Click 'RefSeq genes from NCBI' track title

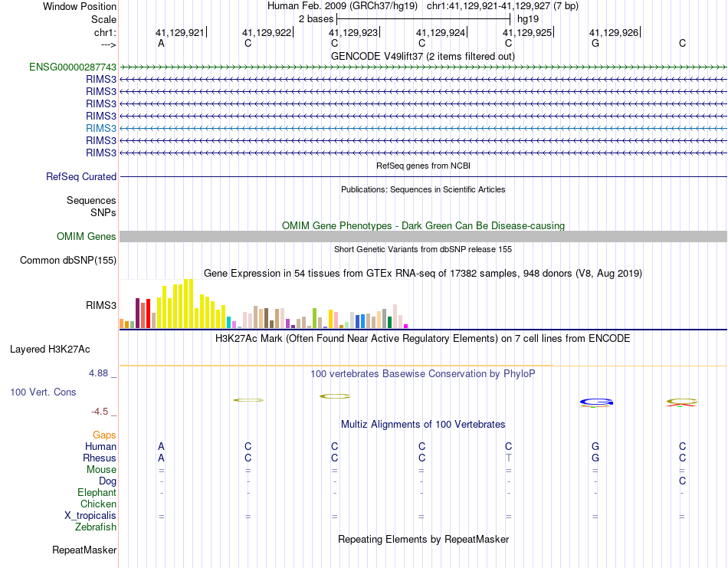[423, 166]
